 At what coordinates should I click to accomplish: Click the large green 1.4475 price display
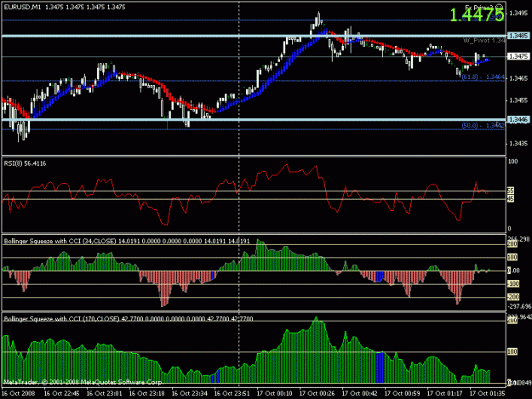point(477,15)
